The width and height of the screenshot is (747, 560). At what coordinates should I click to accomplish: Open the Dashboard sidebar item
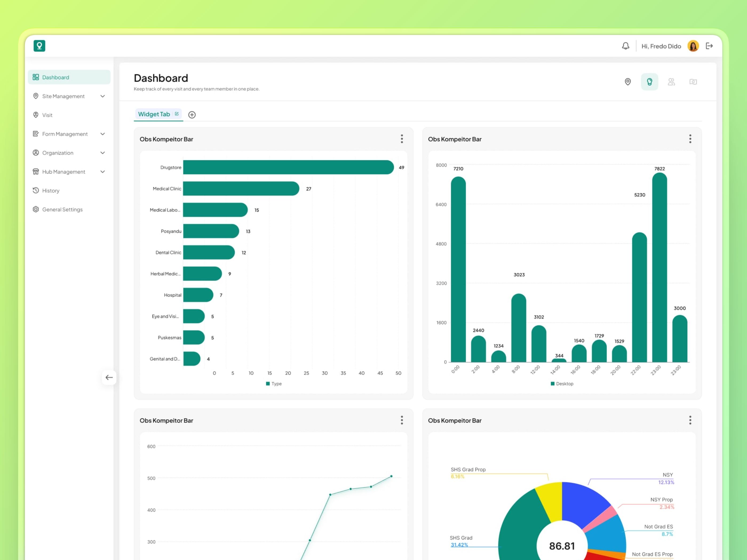[69, 77]
